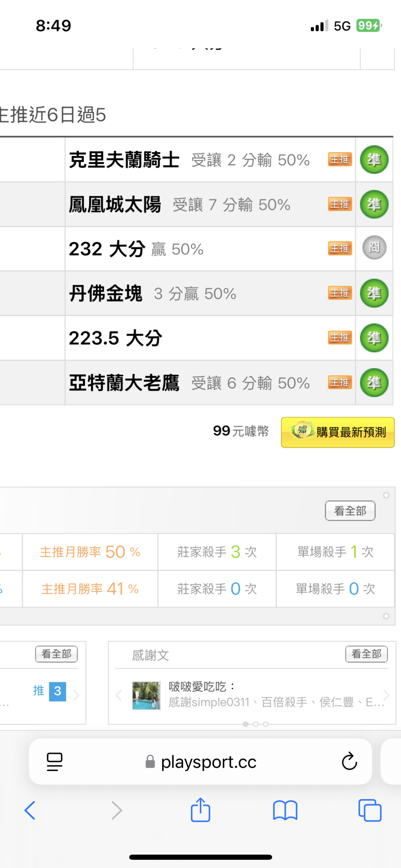Screen dimensions: 401x868
Task: Tap the green 準 badge for 克里夫蘭騎士
Action: tap(374, 160)
